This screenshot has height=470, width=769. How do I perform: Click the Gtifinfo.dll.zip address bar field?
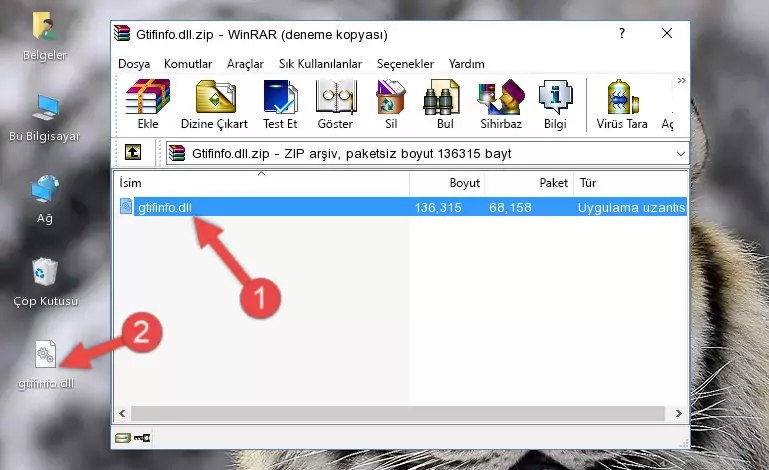427,154
